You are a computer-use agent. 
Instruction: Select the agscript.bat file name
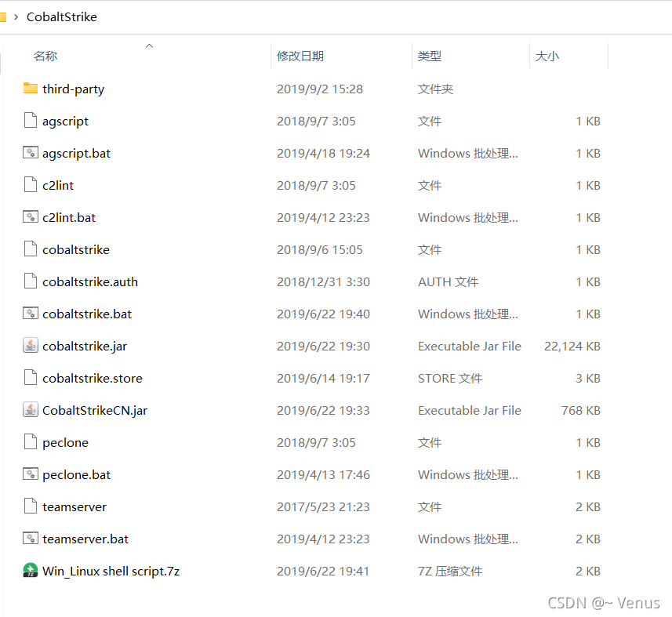pos(76,154)
